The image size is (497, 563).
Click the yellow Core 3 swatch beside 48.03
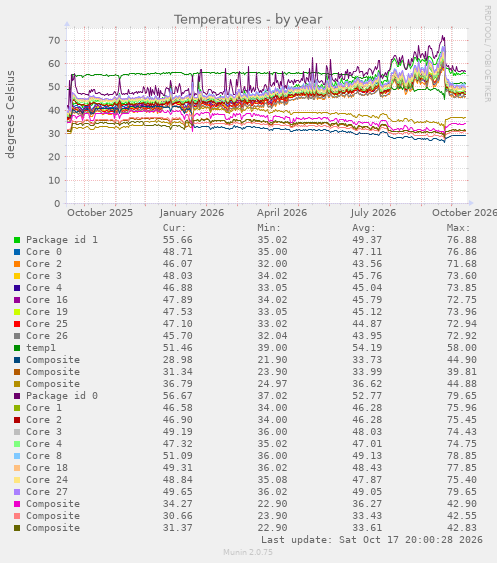[17, 276]
